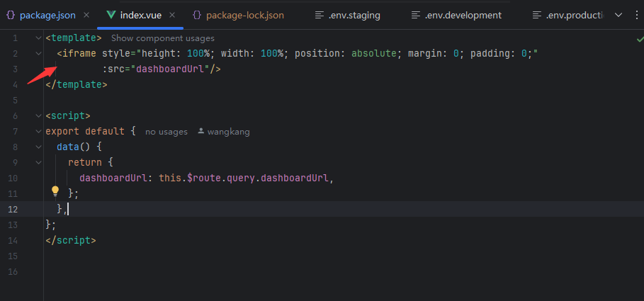This screenshot has height=301, width=644.
Task: Switch to the .env.development tab
Action: tap(463, 15)
